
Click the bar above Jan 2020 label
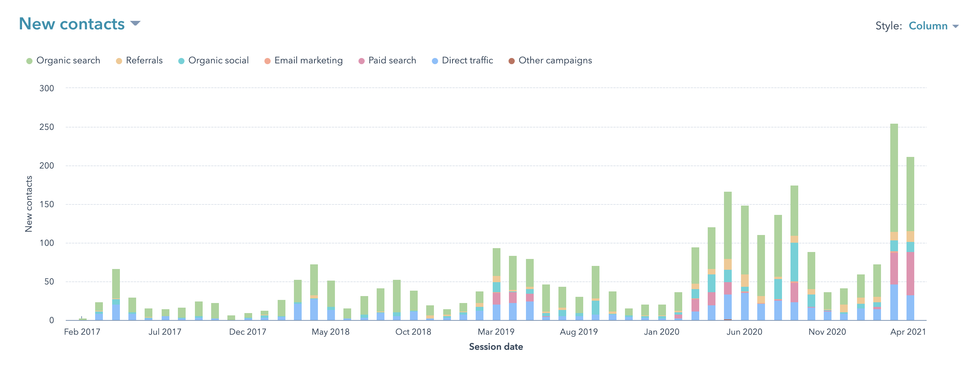[x=662, y=312]
